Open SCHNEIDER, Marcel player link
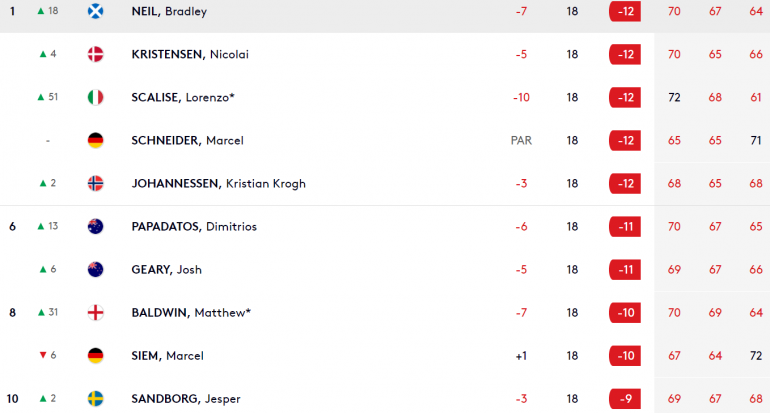Screen dimensions: 770x413 pos(187,140)
